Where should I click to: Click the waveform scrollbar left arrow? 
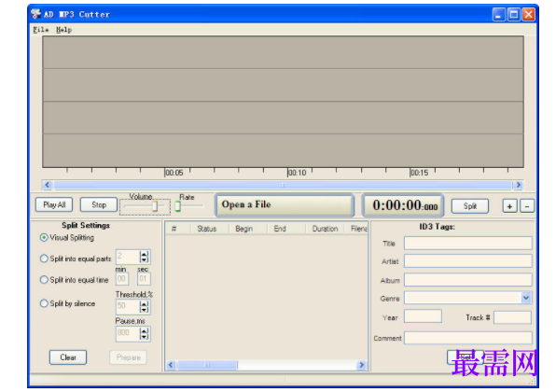tap(48, 185)
